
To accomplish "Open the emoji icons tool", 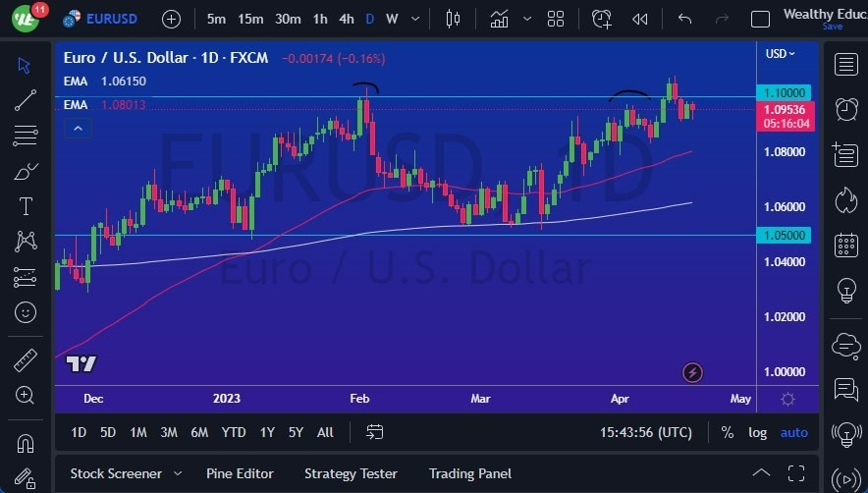I will pyautogui.click(x=26, y=312).
